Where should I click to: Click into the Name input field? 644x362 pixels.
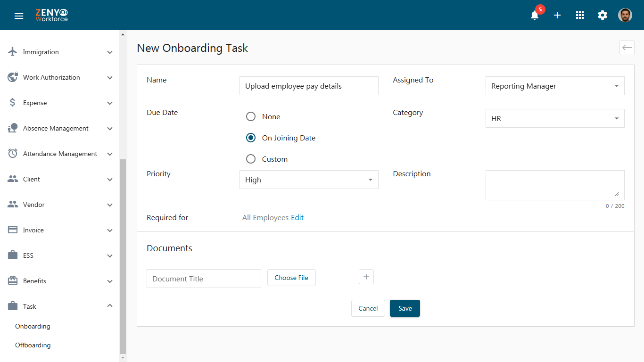click(309, 86)
